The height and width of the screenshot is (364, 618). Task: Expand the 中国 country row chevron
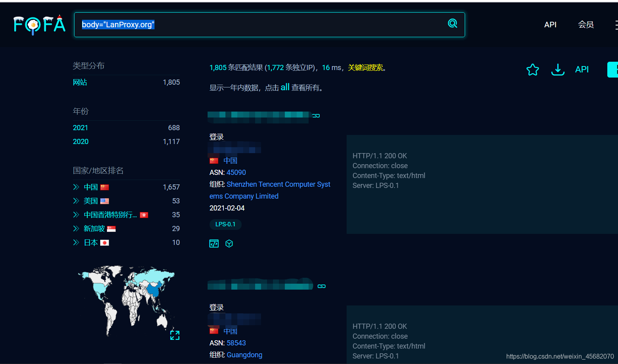click(x=76, y=187)
